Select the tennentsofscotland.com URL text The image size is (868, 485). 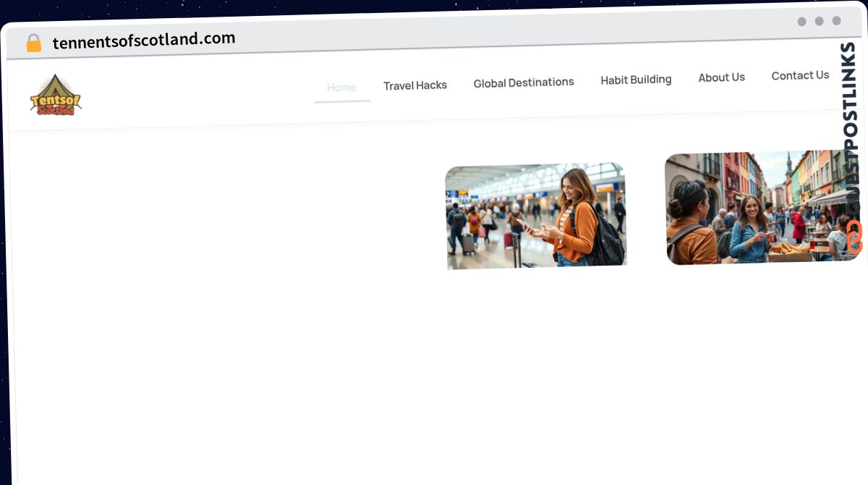144,40
